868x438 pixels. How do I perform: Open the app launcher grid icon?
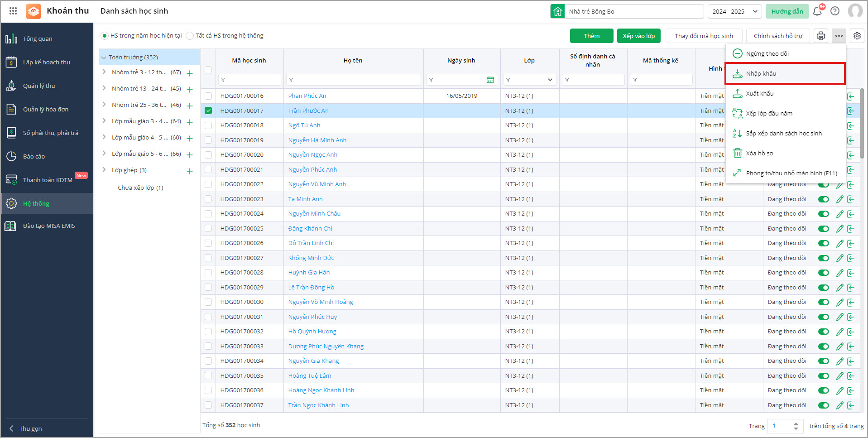point(13,11)
